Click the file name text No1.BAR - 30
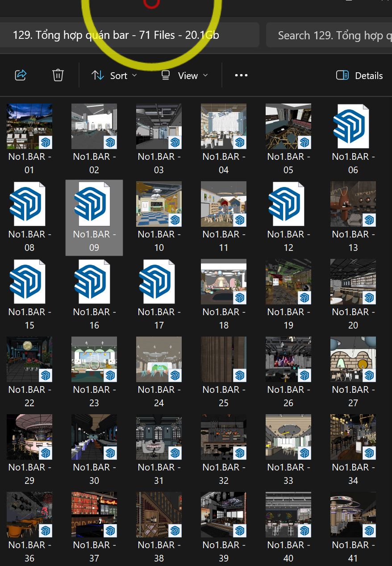Screen dimensions: 392x566 [x=94, y=474]
